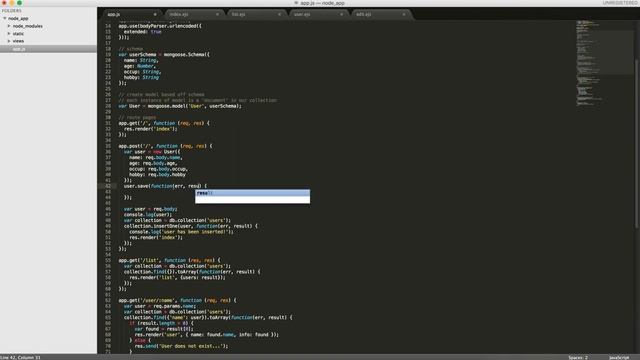Click 'collection.insertOne' on line 49
Viewport: 640px width, 360px height.
click(x=151, y=226)
